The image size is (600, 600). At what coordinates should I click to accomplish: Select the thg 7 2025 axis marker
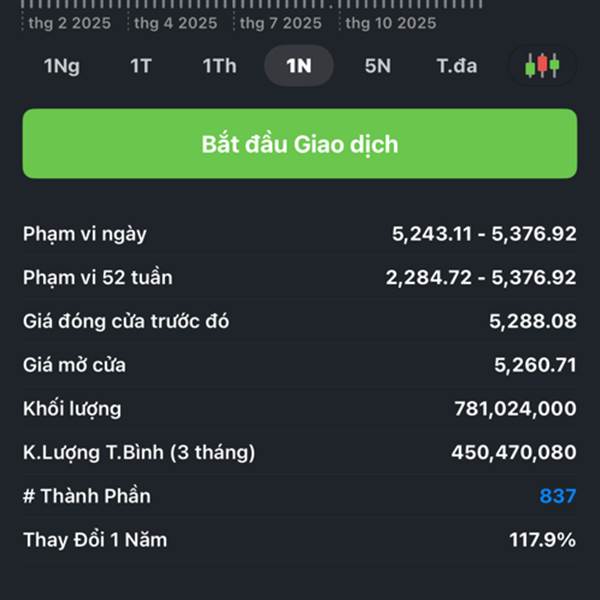click(x=281, y=22)
